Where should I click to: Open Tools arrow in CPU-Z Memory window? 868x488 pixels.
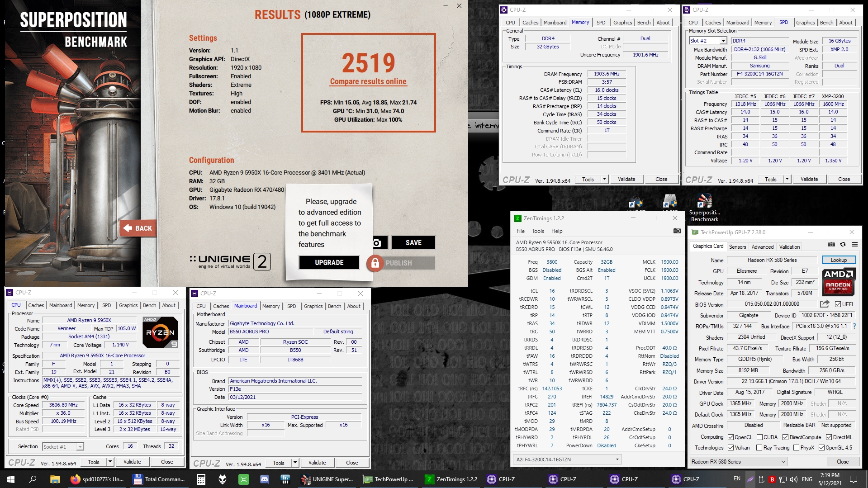click(x=604, y=179)
